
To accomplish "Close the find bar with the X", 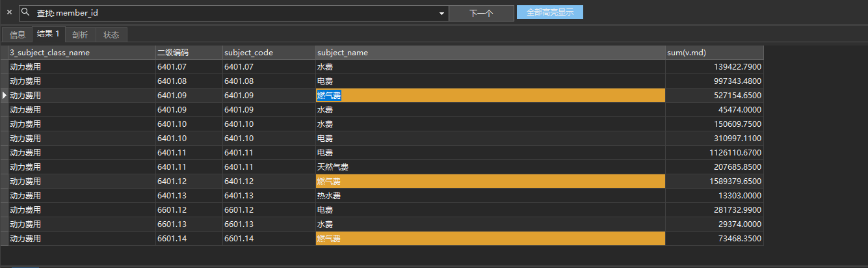I will (9, 12).
